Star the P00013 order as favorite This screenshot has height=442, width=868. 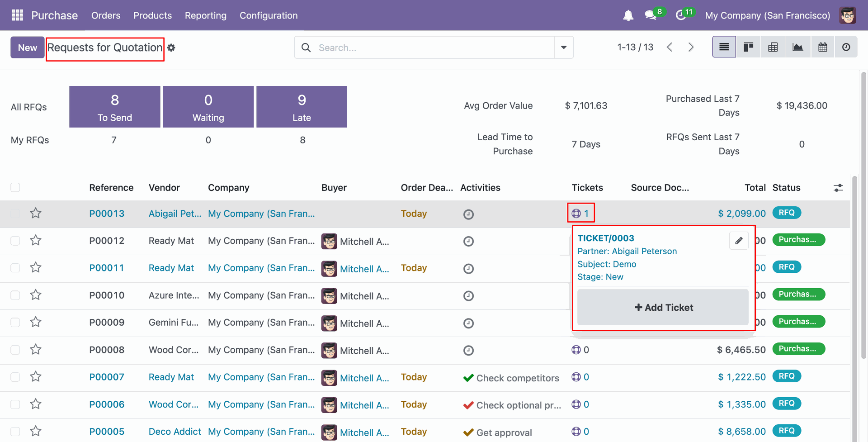(x=36, y=213)
